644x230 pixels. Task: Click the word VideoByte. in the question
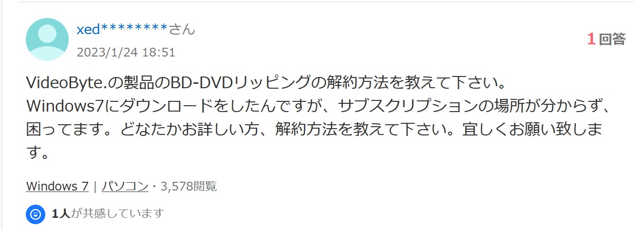[x=67, y=82]
